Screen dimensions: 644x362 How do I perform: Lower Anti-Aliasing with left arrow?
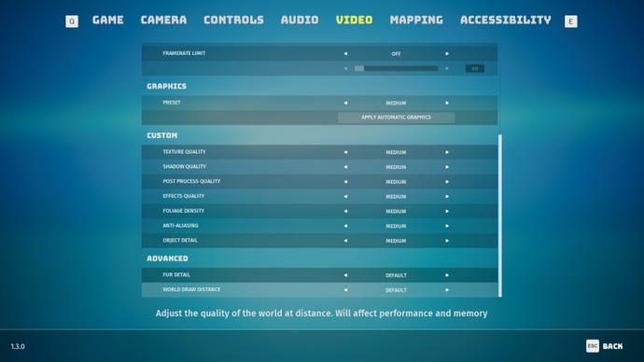click(345, 226)
